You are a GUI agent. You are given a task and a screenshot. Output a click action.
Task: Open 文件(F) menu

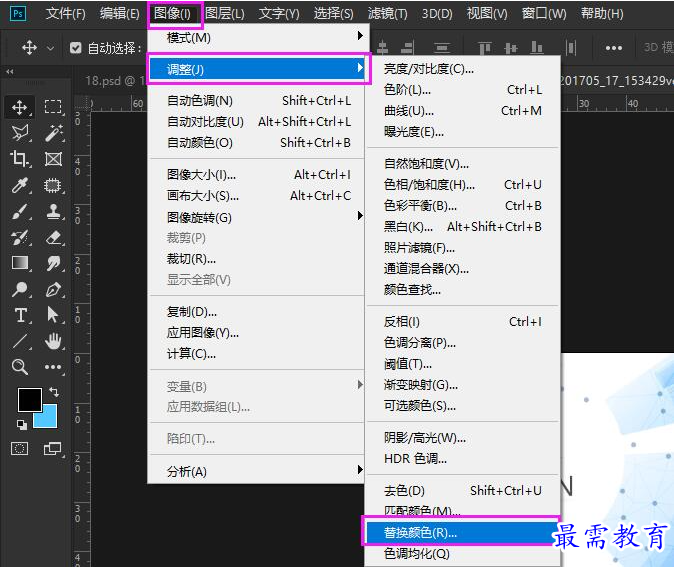pos(66,13)
